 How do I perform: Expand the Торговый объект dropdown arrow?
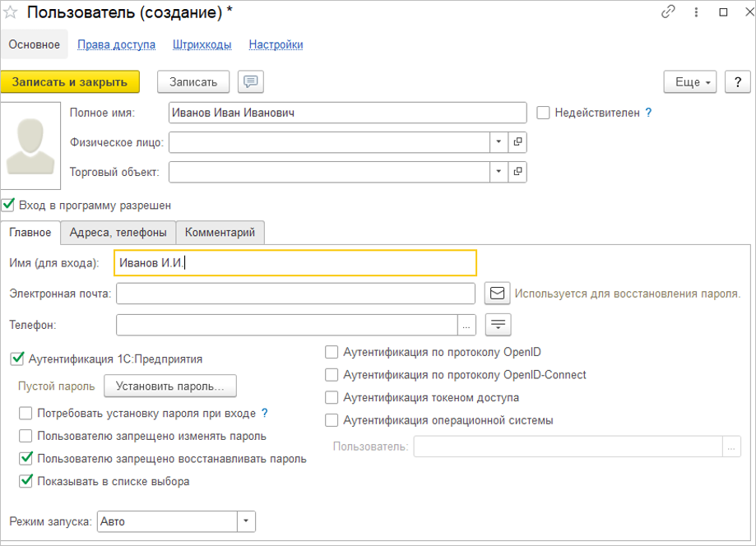pos(499,172)
